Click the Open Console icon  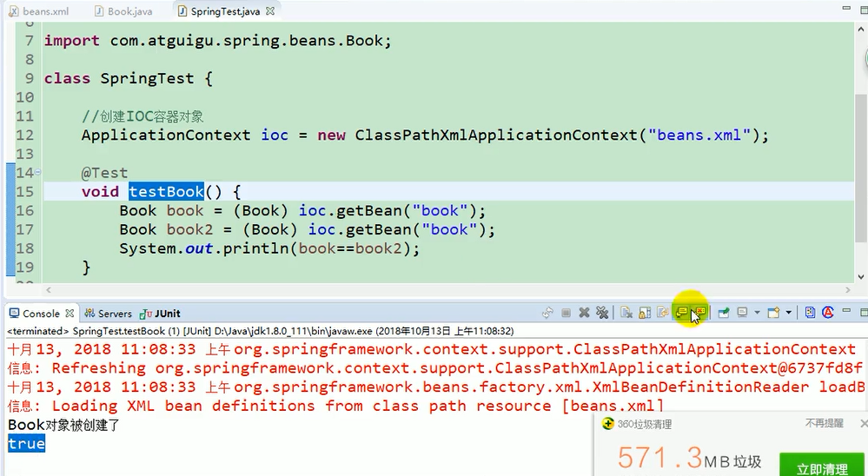[774, 313]
